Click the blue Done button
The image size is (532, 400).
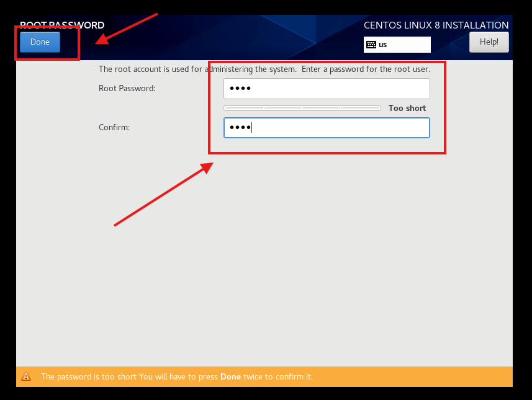tap(40, 42)
